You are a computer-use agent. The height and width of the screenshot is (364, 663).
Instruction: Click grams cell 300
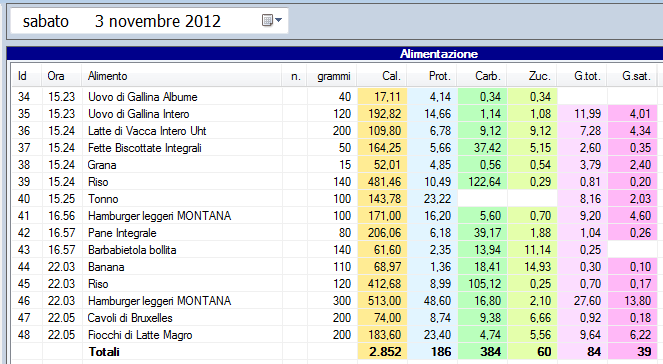(x=332, y=301)
